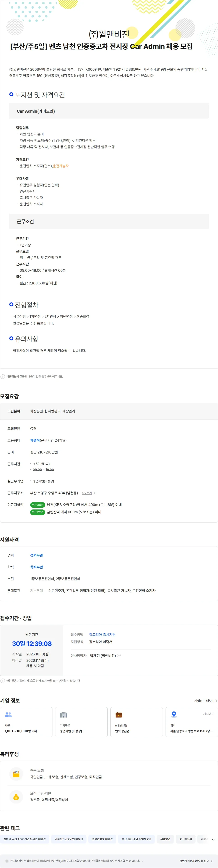Click the 보상·수당·지원 money bag icon
The width and height of the screenshot is (218, 868).
pyautogui.click(x=16, y=797)
